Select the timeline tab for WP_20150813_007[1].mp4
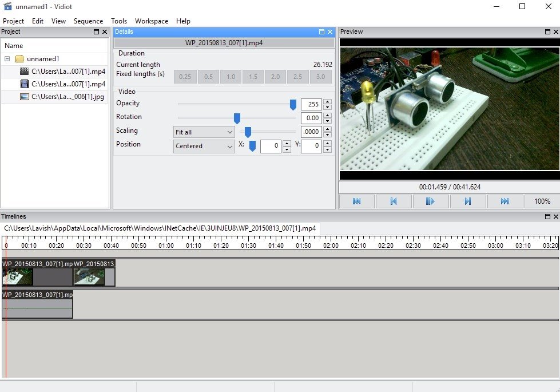 pyautogui.click(x=160, y=228)
